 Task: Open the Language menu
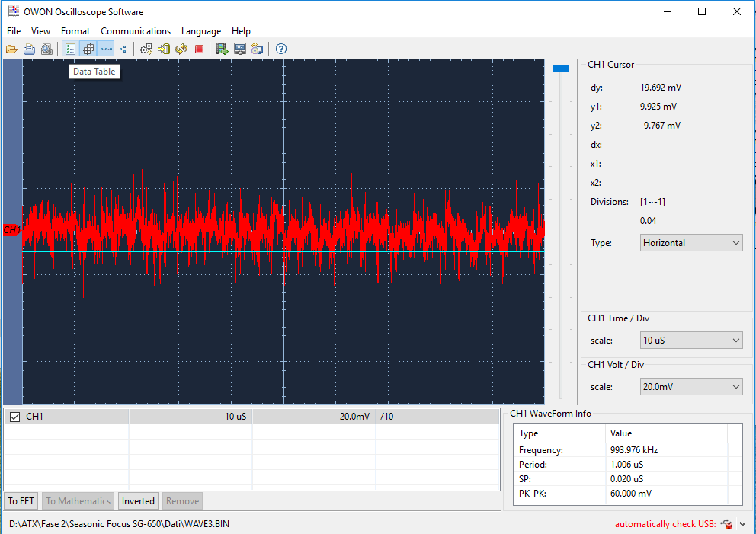[201, 30]
